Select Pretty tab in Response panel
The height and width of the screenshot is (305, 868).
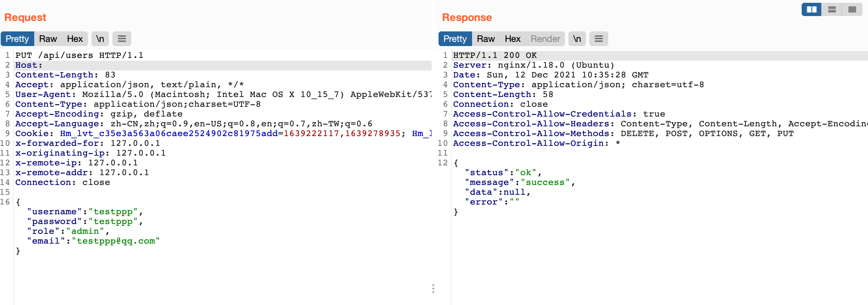click(x=455, y=39)
